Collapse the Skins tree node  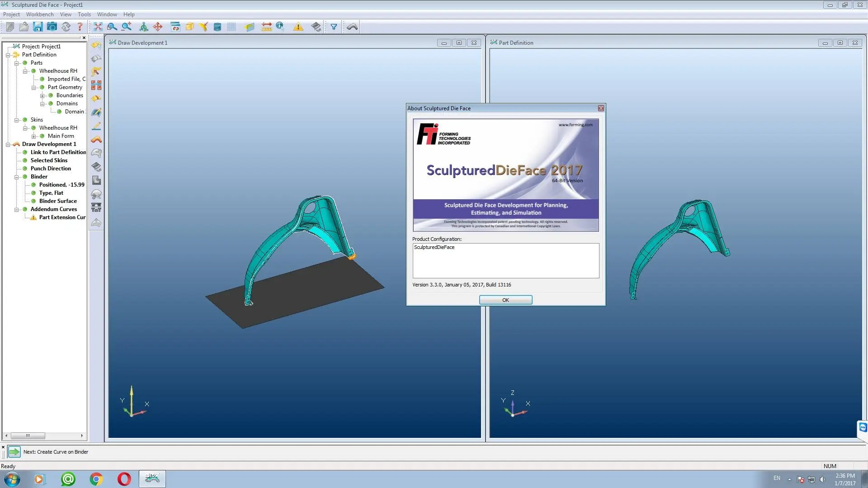click(x=16, y=120)
